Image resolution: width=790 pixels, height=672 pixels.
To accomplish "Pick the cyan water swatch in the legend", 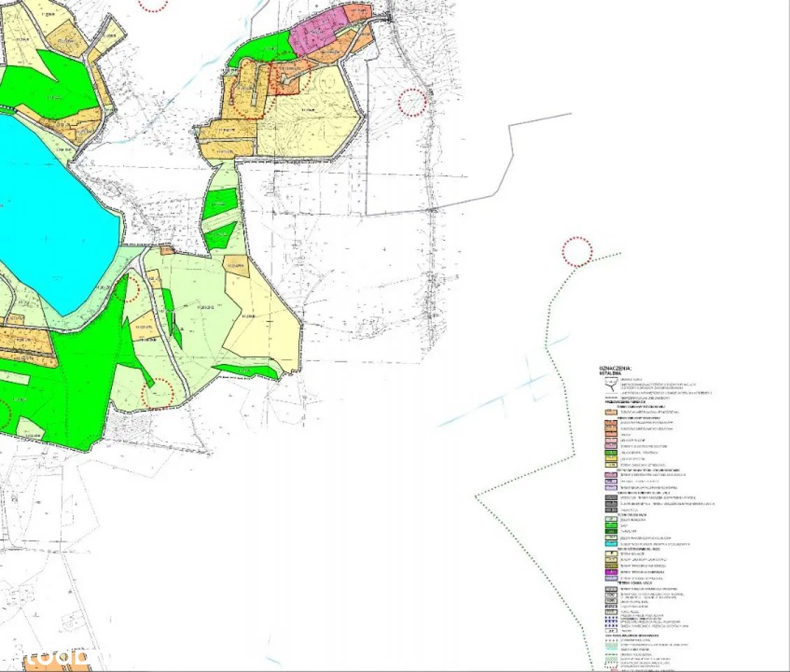I will tap(612, 543).
